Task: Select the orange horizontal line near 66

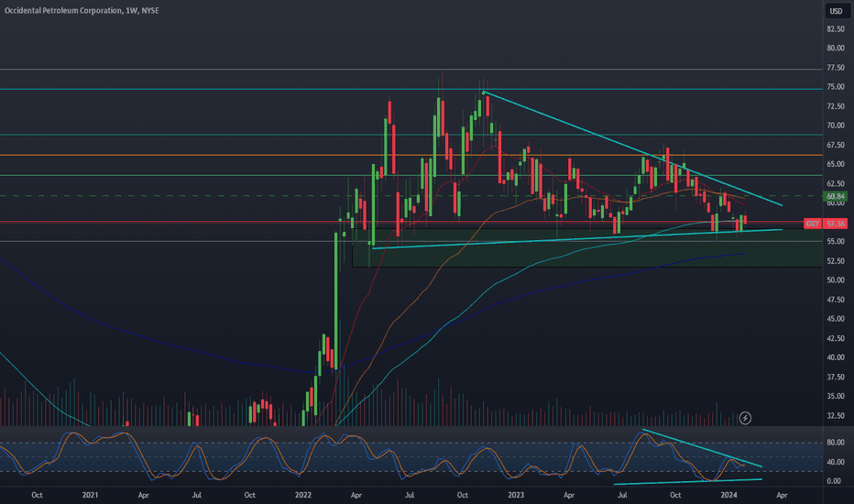Action: coord(411,155)
